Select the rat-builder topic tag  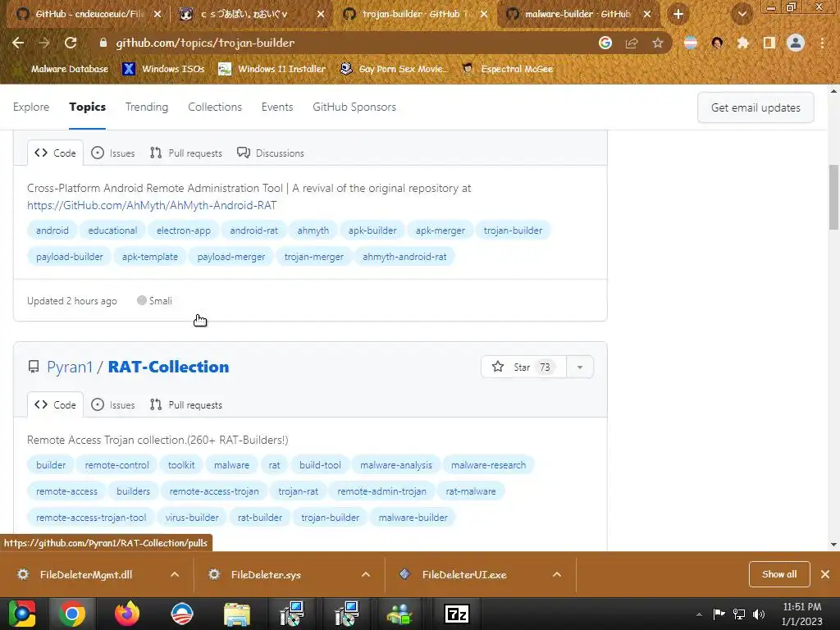point(260,518)
